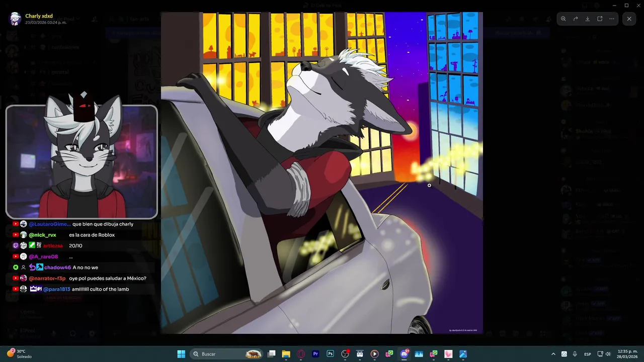
Task: Click the 'A no no we' message by chadow46
Action: coord(85,267)
